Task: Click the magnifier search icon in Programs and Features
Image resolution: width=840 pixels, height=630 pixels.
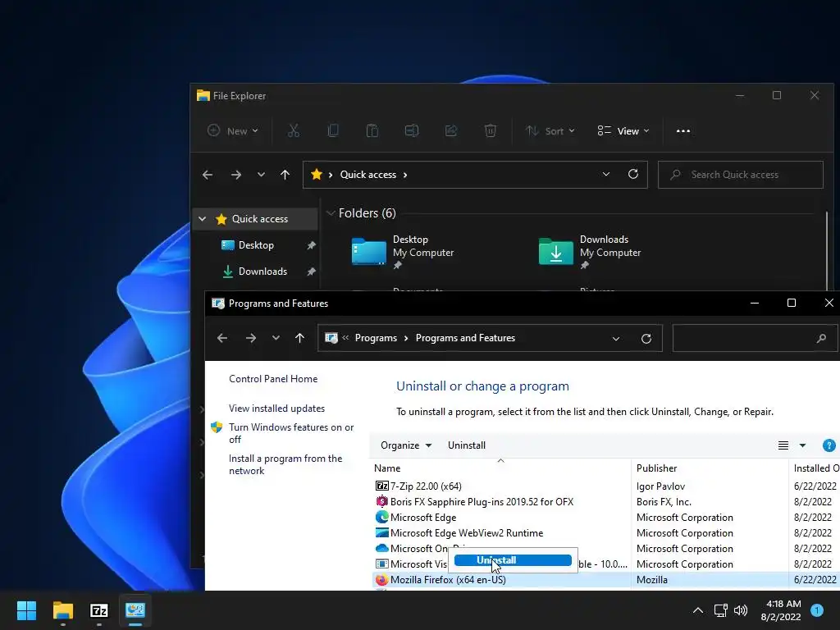Action: [821, 339]
